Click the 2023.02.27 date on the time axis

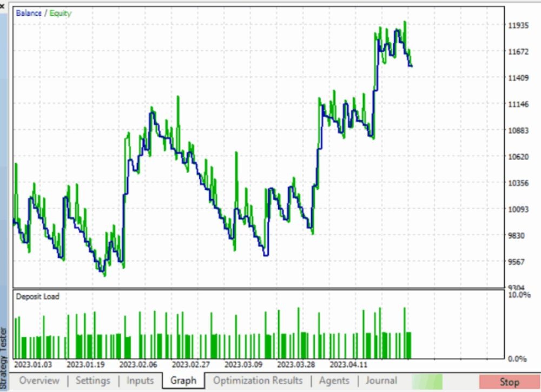pyautogui.click(x=191, y=364)
